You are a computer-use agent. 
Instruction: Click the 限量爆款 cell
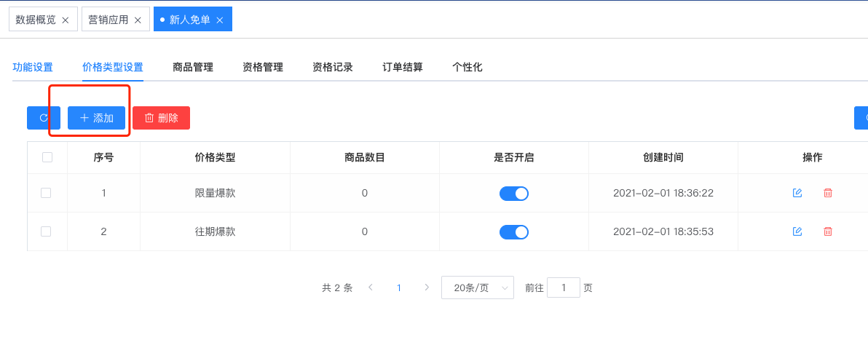point(216,193)
